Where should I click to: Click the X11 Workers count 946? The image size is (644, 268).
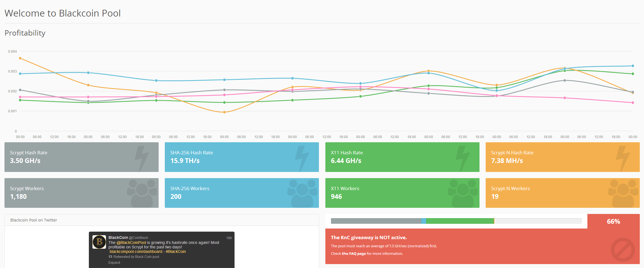click(x=336, y=197)
